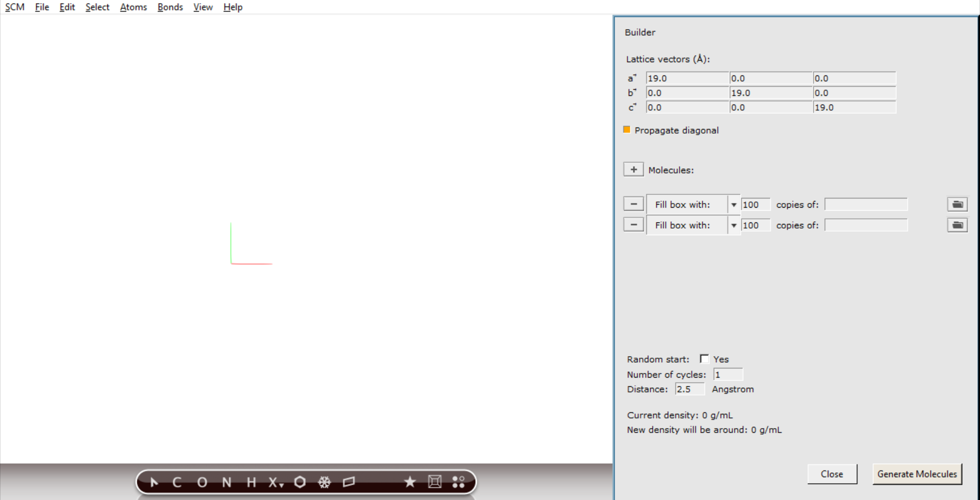Screen dimensions: 980x500
Task: Click the parallelogram periodic cell tool
Action: pyautogui.click(x=349, y=482)
